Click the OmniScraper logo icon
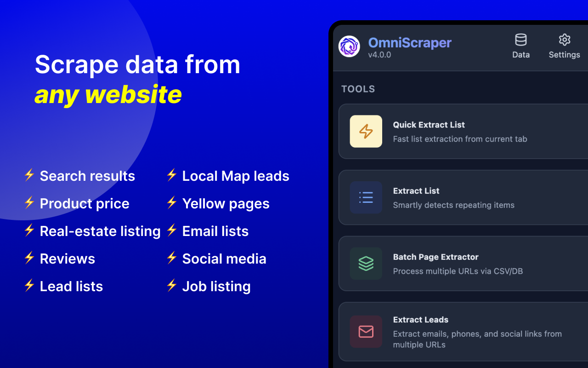Viewport: 588px width, 368px height. click(x=349, y=46)
